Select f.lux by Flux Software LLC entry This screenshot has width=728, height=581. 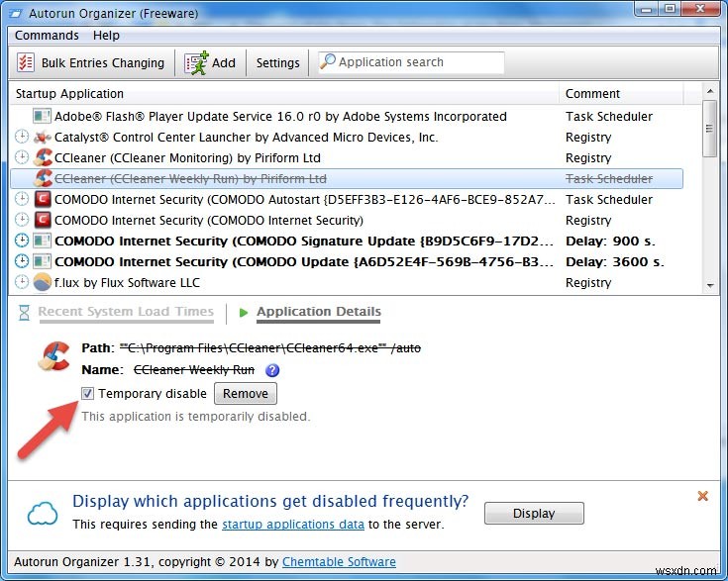(127, 283)
